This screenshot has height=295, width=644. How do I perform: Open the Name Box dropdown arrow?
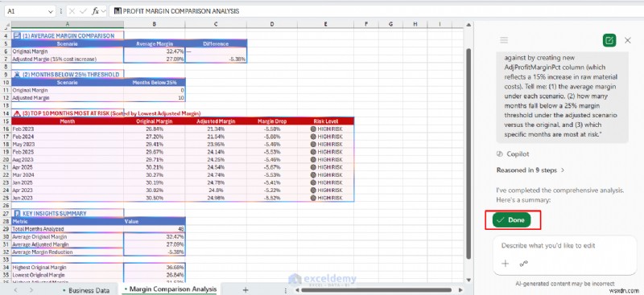50,11
